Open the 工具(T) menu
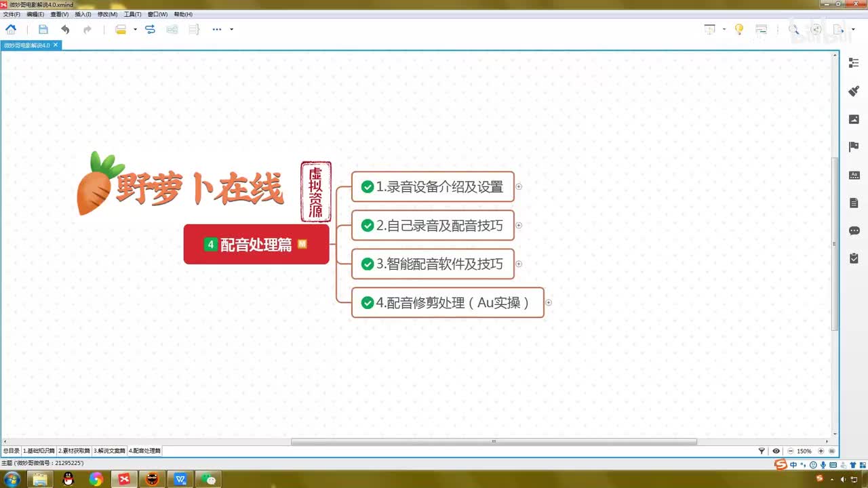 tap(132, 14)
